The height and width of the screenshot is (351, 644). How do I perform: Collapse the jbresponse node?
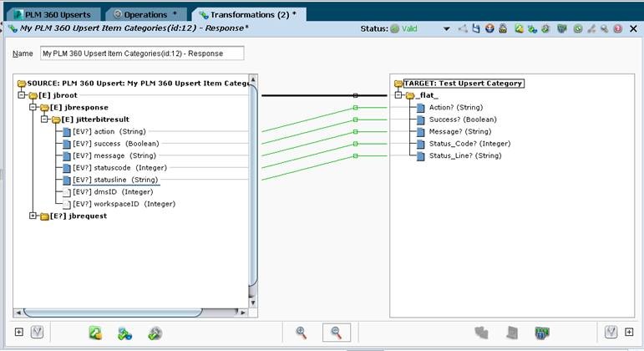[x=33, y=108]
